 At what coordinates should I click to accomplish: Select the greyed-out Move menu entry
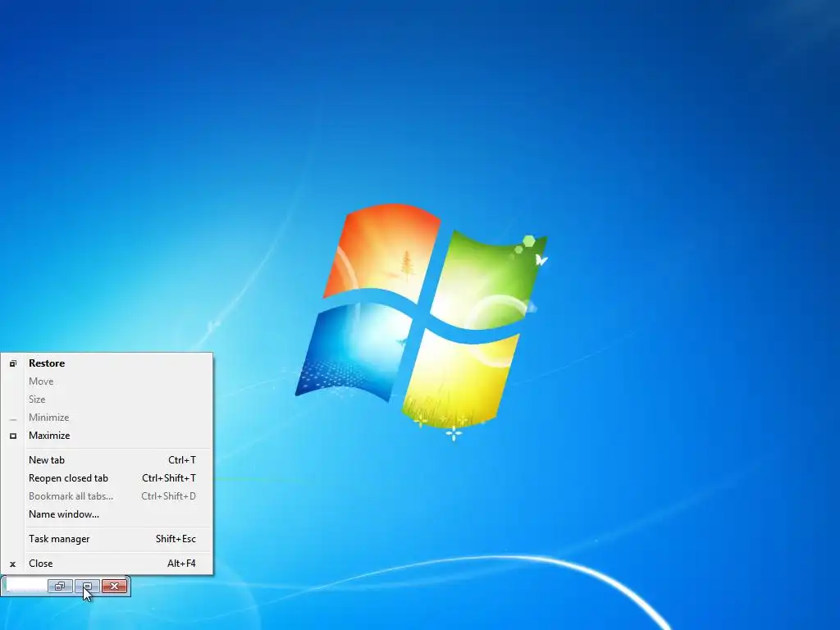click(x=107, y=381)
